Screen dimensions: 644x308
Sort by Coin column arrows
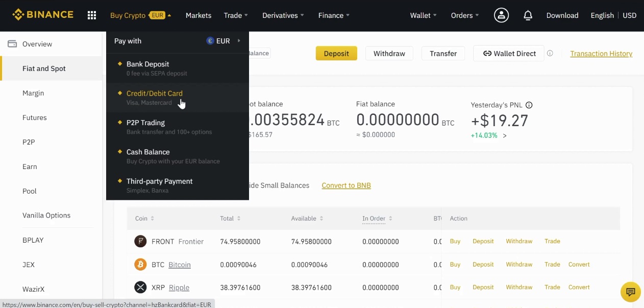152,218
